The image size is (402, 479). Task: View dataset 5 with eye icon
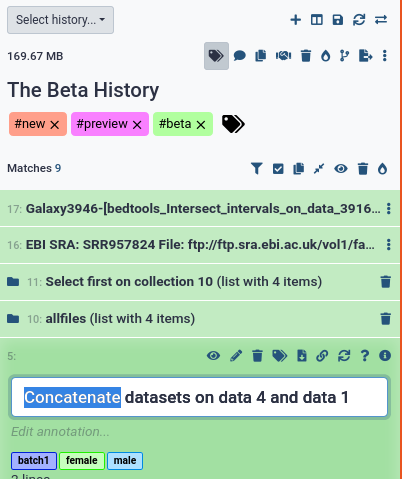tap(213, 356)
